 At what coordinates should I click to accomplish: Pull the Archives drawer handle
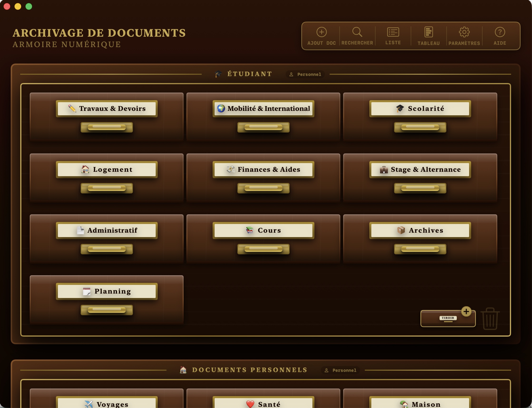click(x=420, y=249)
